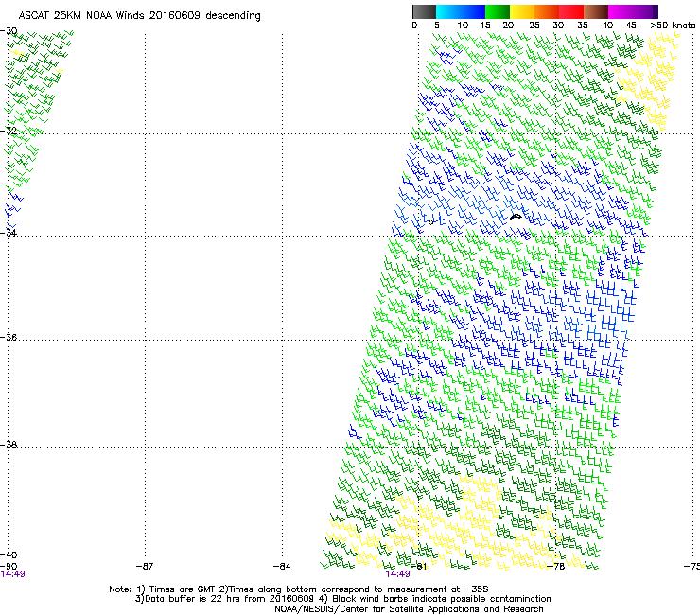Click the red 30-35 knots legend color

[571, 11]
